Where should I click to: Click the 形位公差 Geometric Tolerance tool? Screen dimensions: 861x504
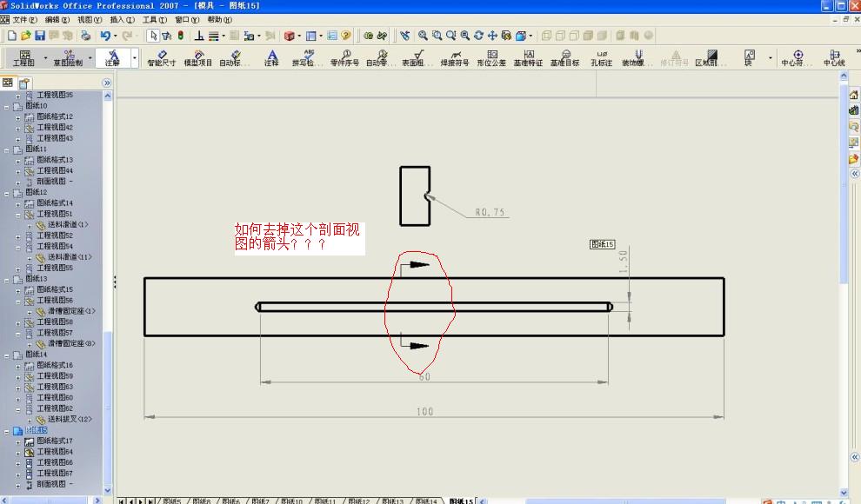pyautogui.click(x=491, y=58)
